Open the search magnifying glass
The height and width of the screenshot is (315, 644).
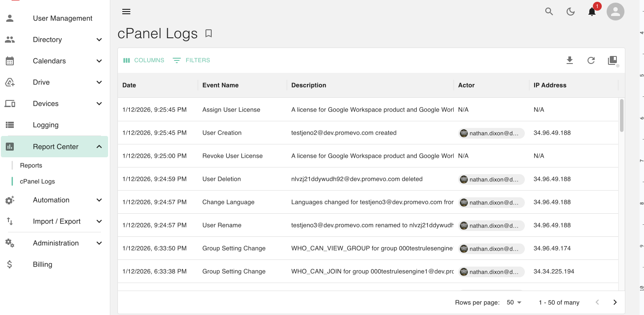[549, 12]
